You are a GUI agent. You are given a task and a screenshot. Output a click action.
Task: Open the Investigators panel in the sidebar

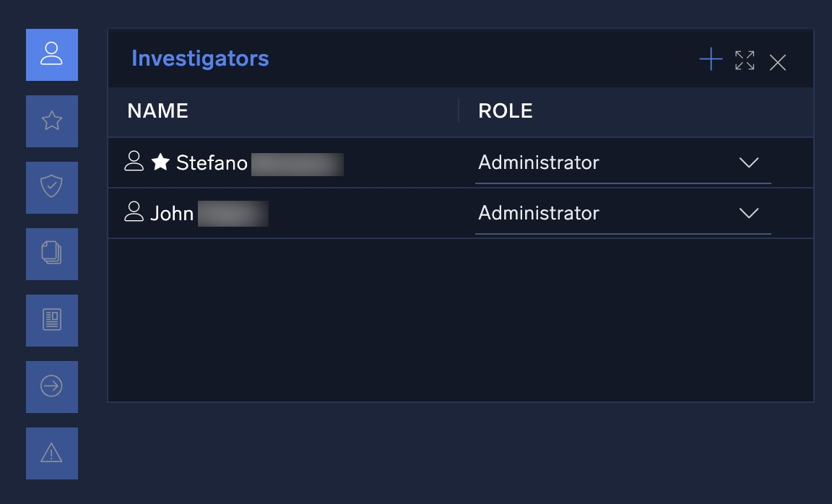pyautogui.click(x=51, y=55)
